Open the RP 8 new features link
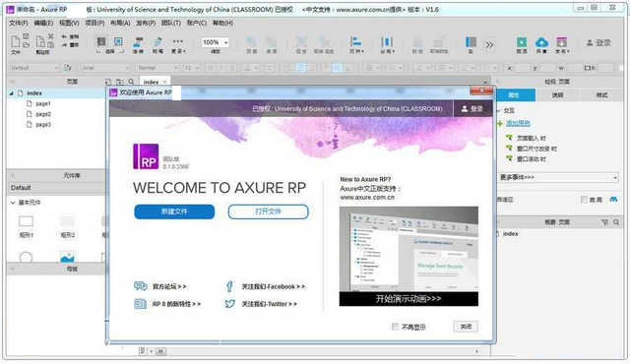Screen dimensions: 630x364 176,304
